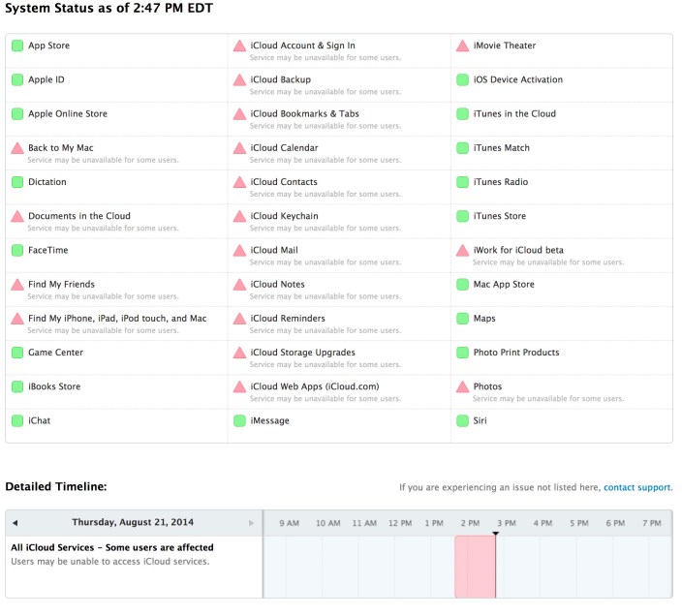Screen dimensions: 682x616
Task: Click the red triangle icon beside iMovie Theater
Action: pos(462,46)
